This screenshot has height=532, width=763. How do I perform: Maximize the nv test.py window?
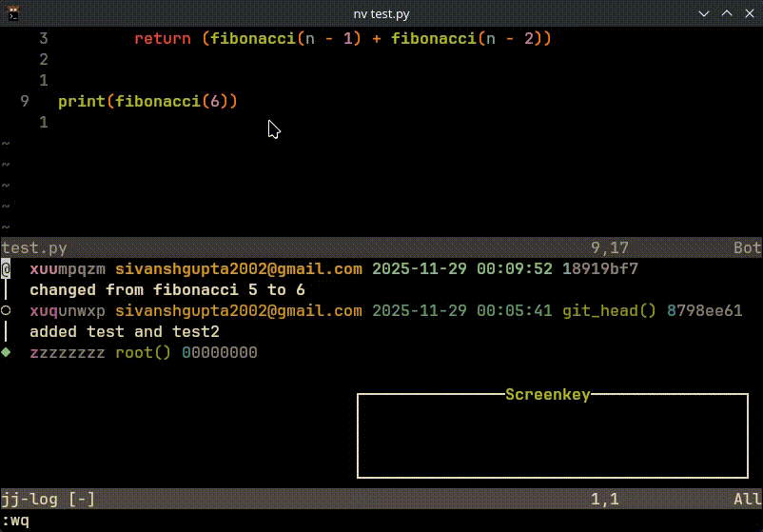pyautogui.click(x=726, y=13)
